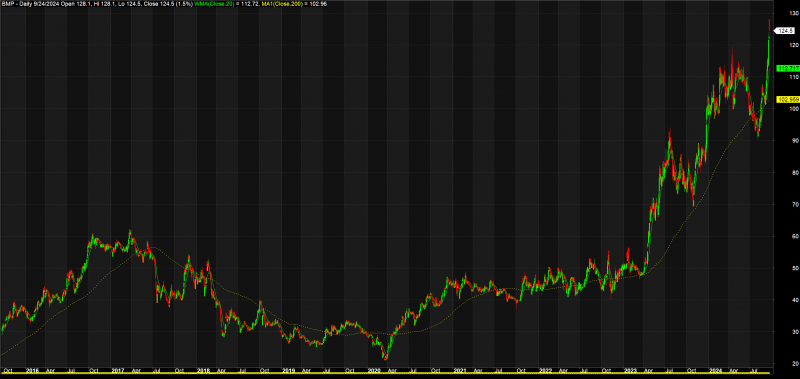Click the 2020 year label on time axis
Image resolution: width=800 pixels, height=379 pixels.
[373, 370]
